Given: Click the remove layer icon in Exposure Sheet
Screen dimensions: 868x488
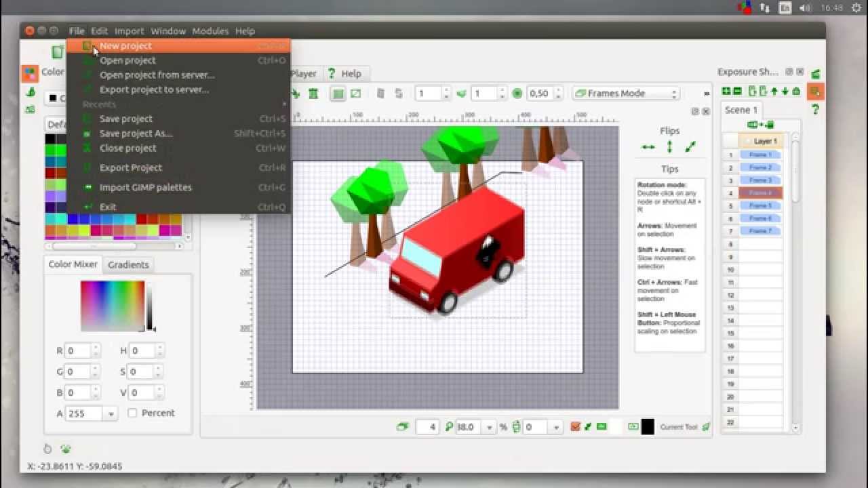Looking at the screenshot, I should (737, 91).
